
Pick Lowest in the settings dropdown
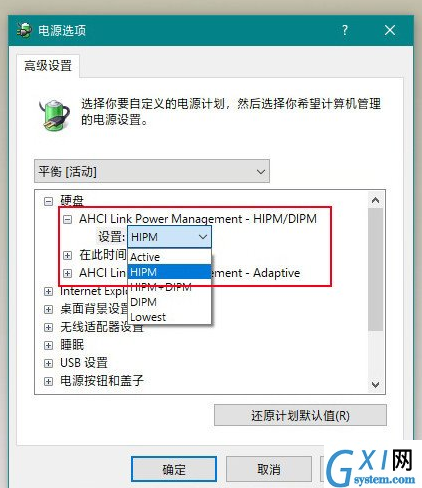169,317
